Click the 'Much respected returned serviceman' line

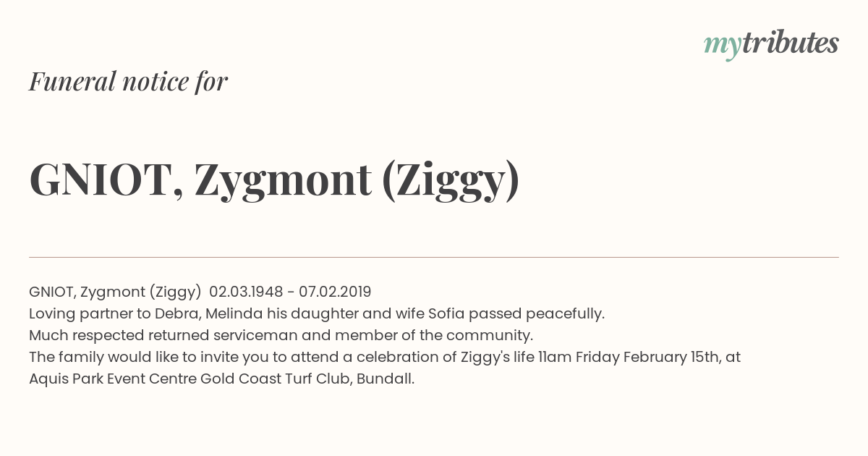click(x=281, y=335)
